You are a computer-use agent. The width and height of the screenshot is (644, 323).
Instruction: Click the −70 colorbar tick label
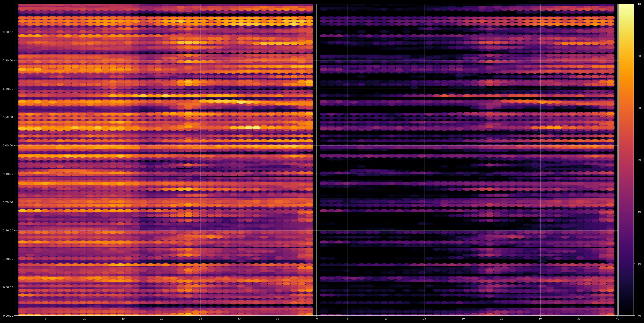[x=638, y=316]
